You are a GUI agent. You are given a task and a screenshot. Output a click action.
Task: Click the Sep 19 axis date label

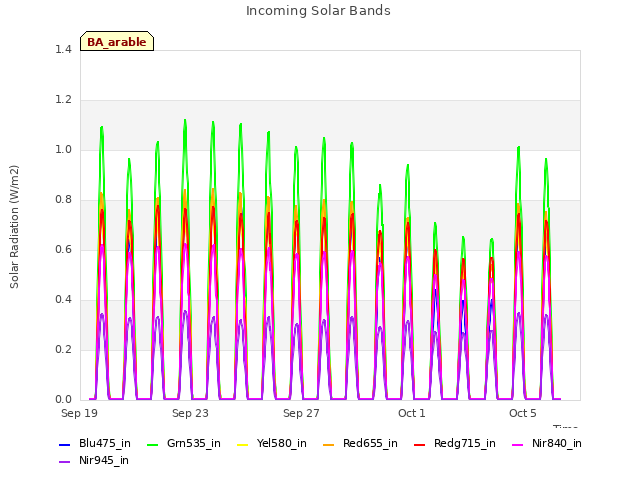click(x=80, y=413)
